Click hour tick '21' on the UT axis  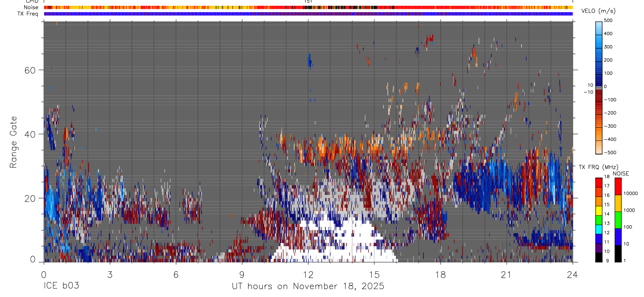click(x=506, y=274)
